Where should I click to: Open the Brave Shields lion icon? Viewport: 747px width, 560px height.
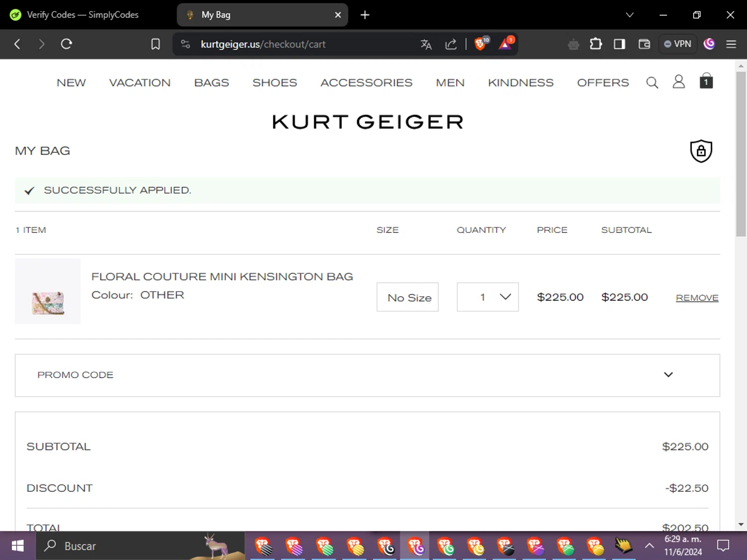coord(481,44)
